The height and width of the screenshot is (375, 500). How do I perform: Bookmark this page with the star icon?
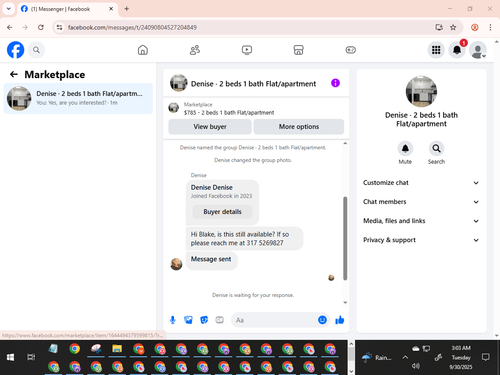coord(453,27)
